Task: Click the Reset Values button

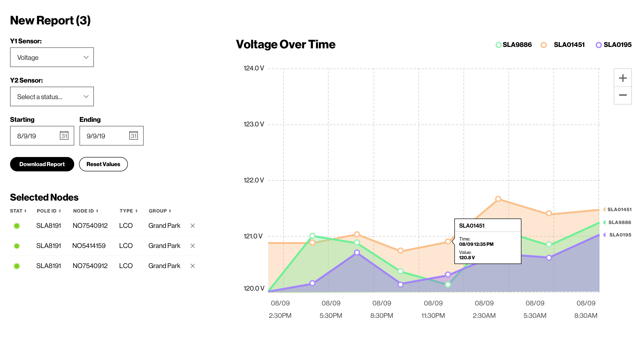Action: pos(103,164)
